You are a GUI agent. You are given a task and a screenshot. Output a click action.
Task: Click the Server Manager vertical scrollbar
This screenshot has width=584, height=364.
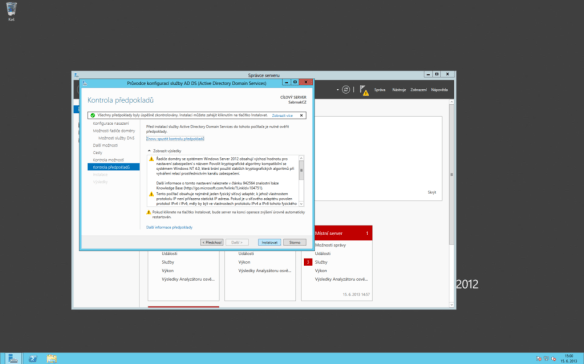[x=452, y=174]
